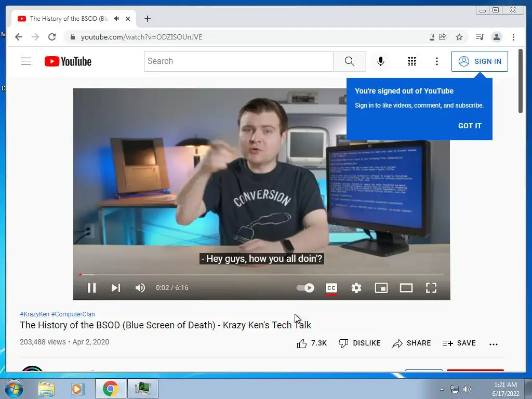532x399 pixels.
Task: Click the page vertical scrollbar
Action: [x=520, y=82]
